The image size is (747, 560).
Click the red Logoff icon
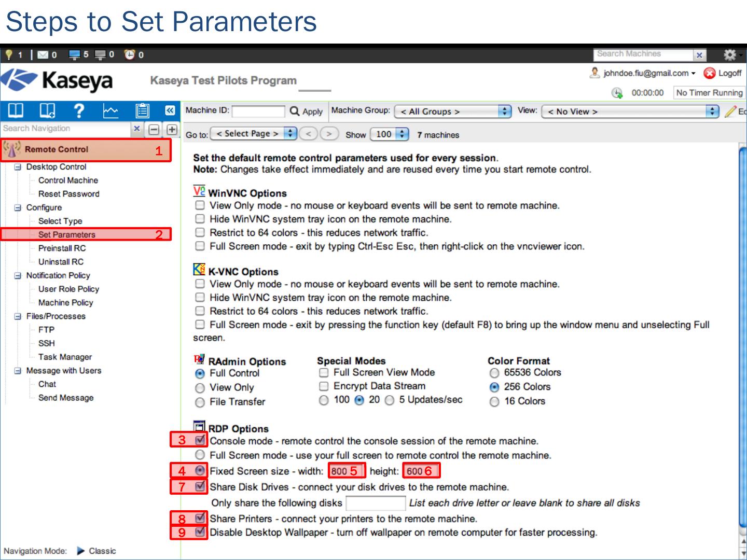click(709, 74)
